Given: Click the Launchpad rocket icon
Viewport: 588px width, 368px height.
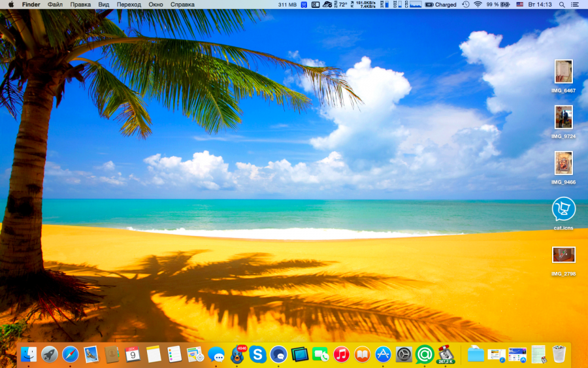Looking at the screenshot, I should [50, 354].
